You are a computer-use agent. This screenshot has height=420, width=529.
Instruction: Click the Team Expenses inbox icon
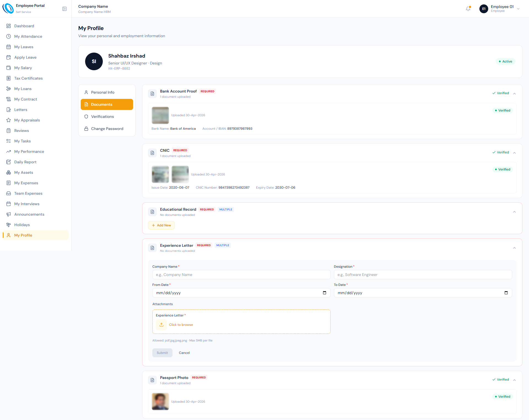[9, 193]
